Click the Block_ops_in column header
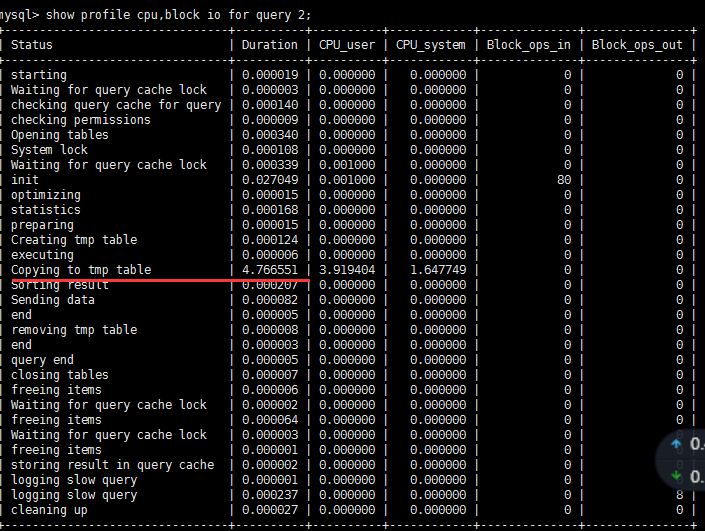 [529, 45]
